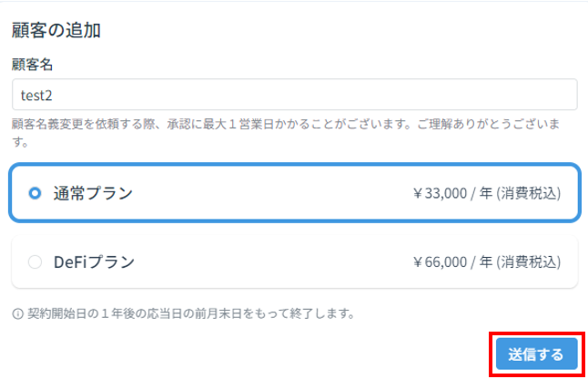
Task: Click empty middle area of DeFiプラン card
Action: coord(270,261)
